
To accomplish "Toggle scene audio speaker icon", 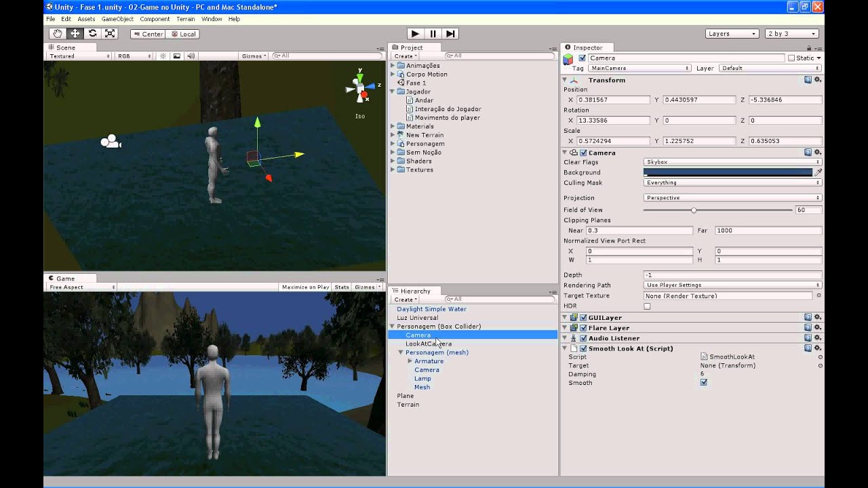I will [191, 56].
